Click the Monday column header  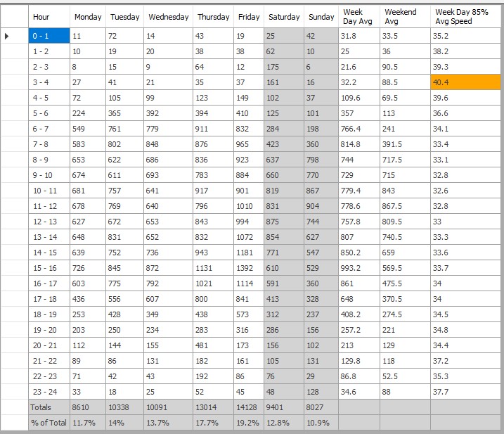[x=87, y=17]
